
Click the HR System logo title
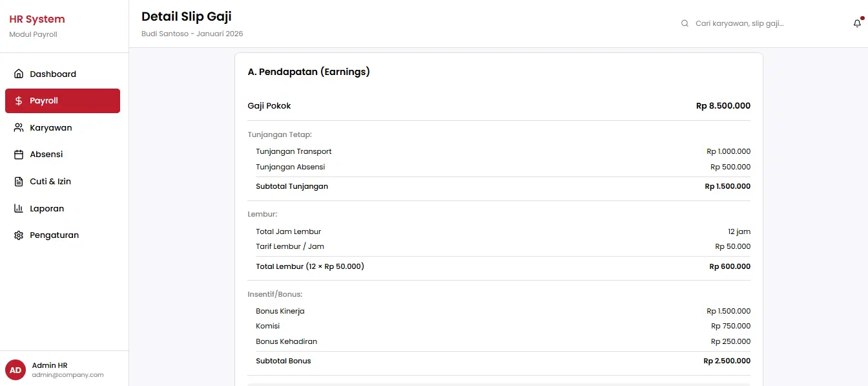pos(37,19)
